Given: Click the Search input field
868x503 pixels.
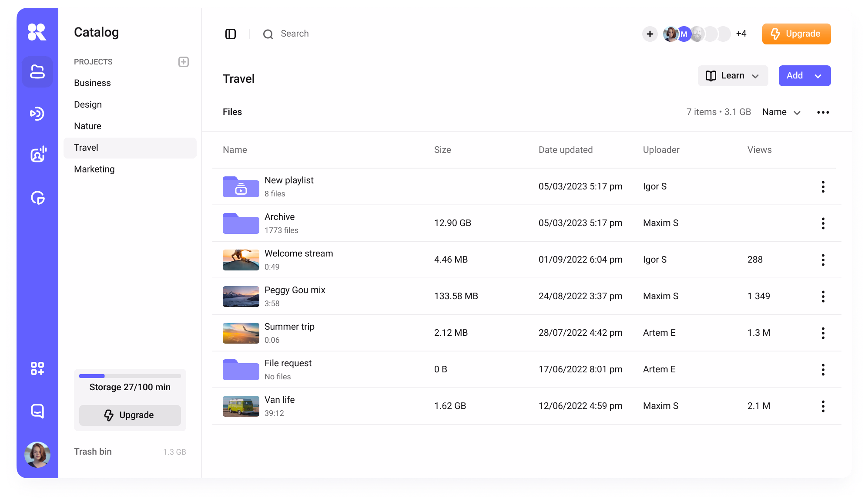Looking at the screenshot, I should [295, 34].
